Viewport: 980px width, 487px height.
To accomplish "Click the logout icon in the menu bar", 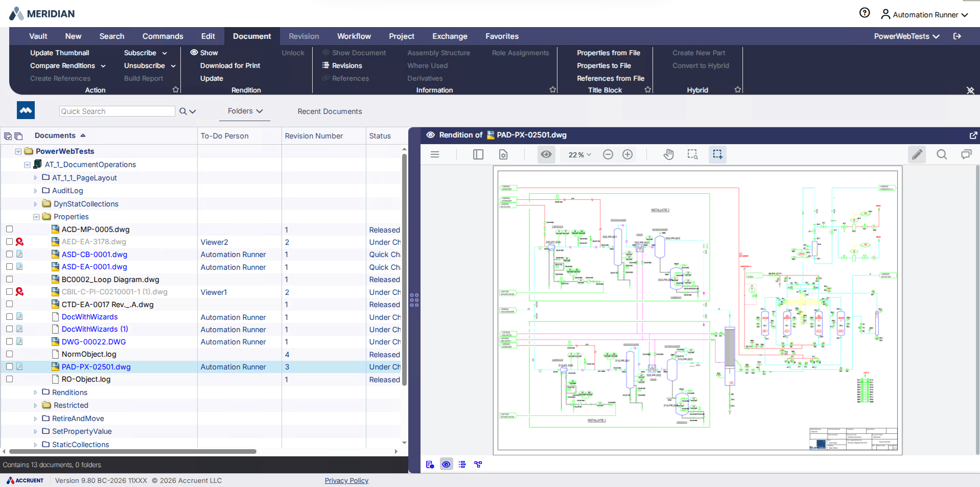I will point(957,36).
